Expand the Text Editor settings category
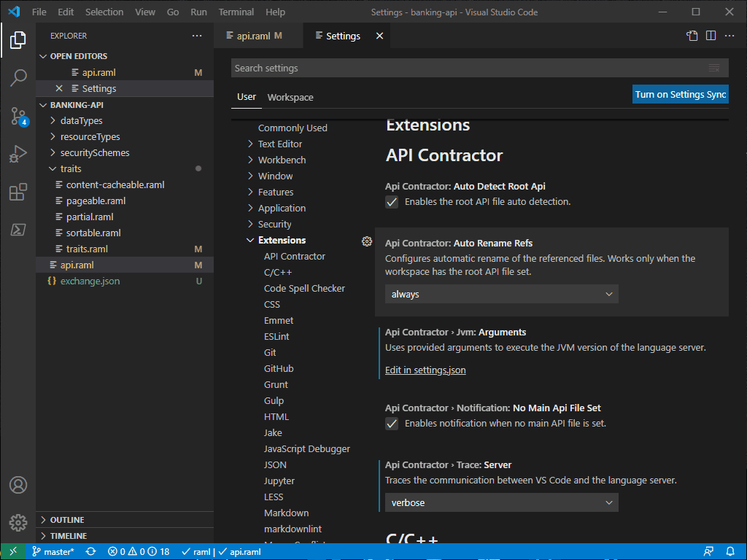747x560 pixels. (x=279, y=144)
